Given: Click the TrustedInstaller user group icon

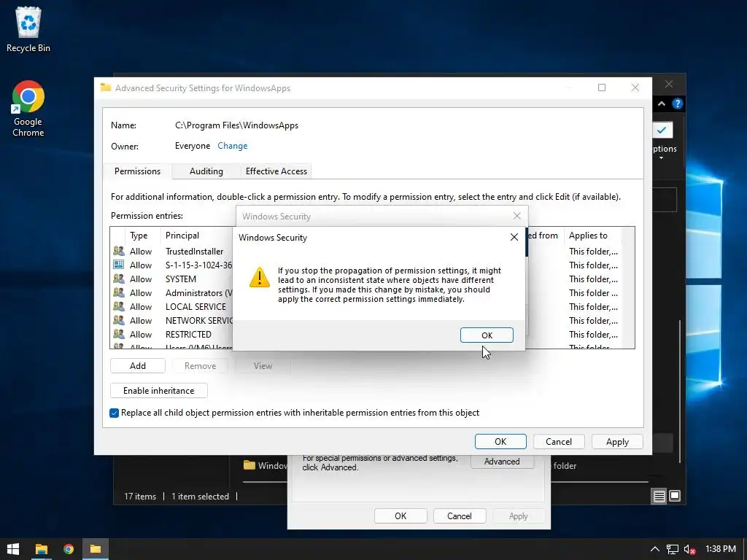Looking at the screenshot, I should (119, 251).
